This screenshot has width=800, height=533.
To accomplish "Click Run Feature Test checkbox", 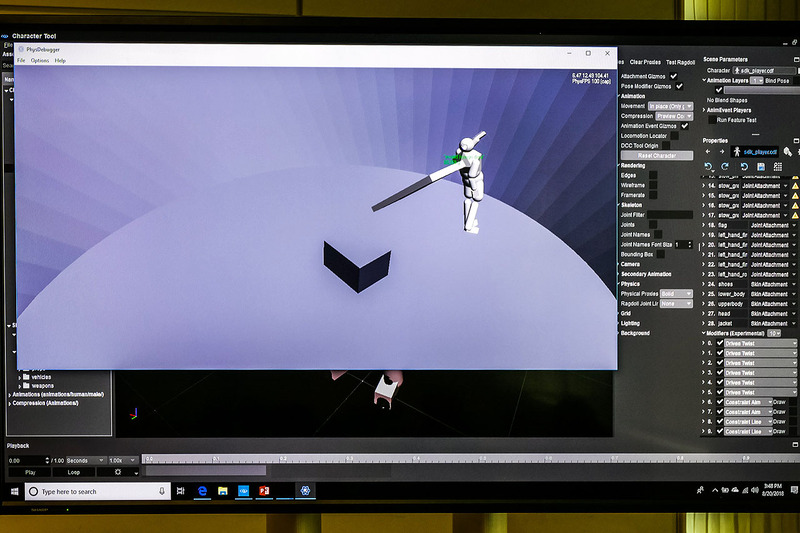I will click(712, 120).
